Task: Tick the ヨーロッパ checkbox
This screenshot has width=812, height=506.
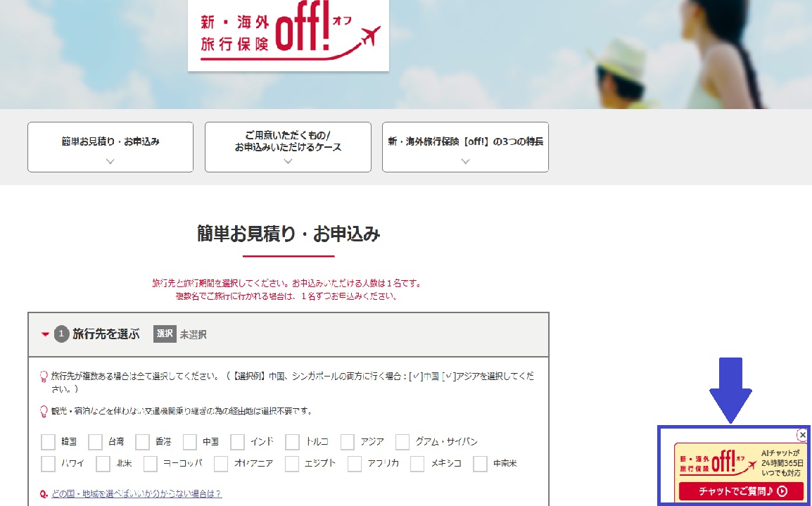Action: click(151, 464)
